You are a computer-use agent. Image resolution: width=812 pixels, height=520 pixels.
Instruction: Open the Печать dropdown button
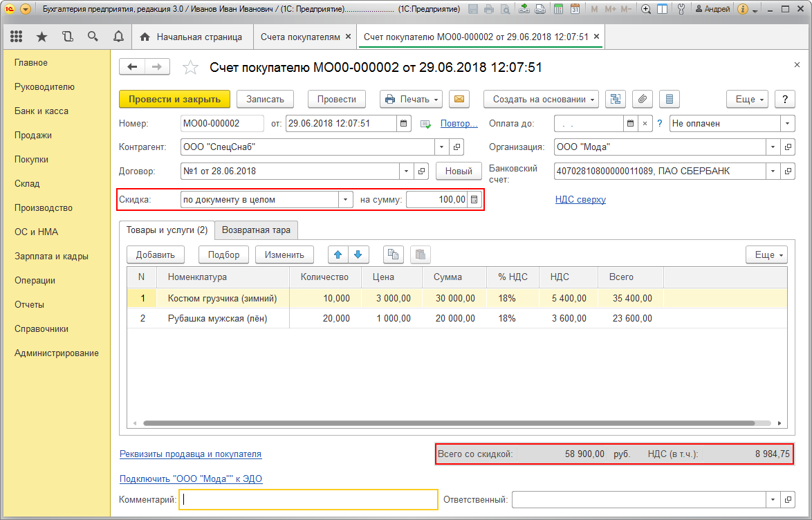click(411, 99)
